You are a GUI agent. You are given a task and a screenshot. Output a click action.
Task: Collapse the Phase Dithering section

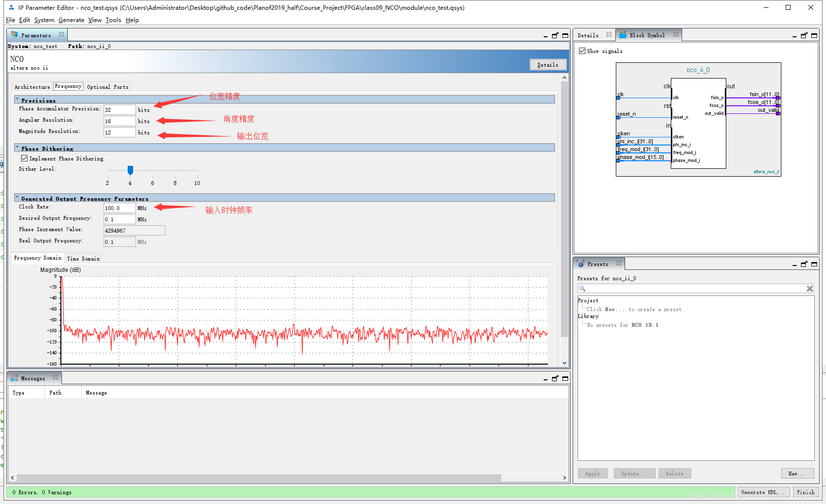point(17,148)
